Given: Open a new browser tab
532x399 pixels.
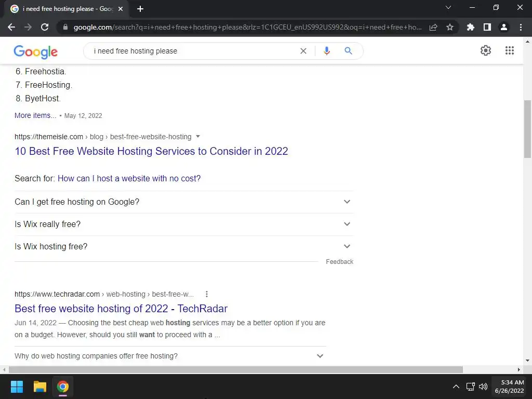Looking at the screenshot, I should coord(140,9).
